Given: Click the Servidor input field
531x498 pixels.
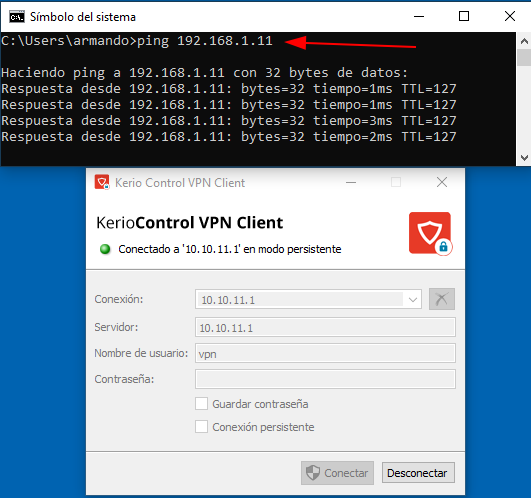Looking at the screenshot, I should (325, 327).
